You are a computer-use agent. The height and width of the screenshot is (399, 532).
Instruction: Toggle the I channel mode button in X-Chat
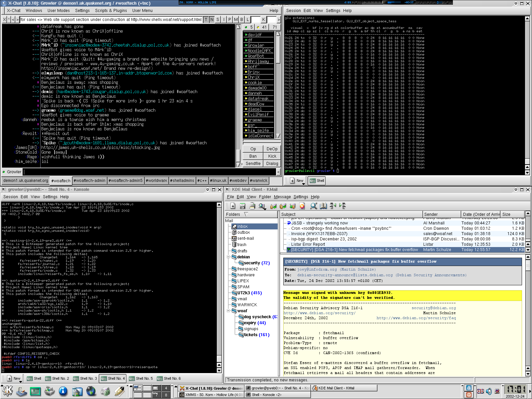(224, 20)
